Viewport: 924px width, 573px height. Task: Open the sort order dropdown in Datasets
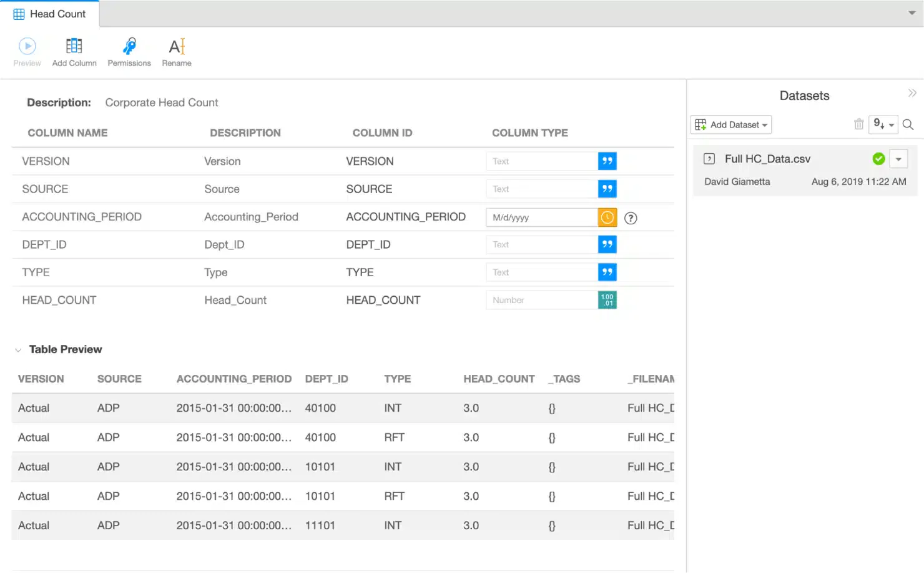pyautogui.click(x=883, y=124)
